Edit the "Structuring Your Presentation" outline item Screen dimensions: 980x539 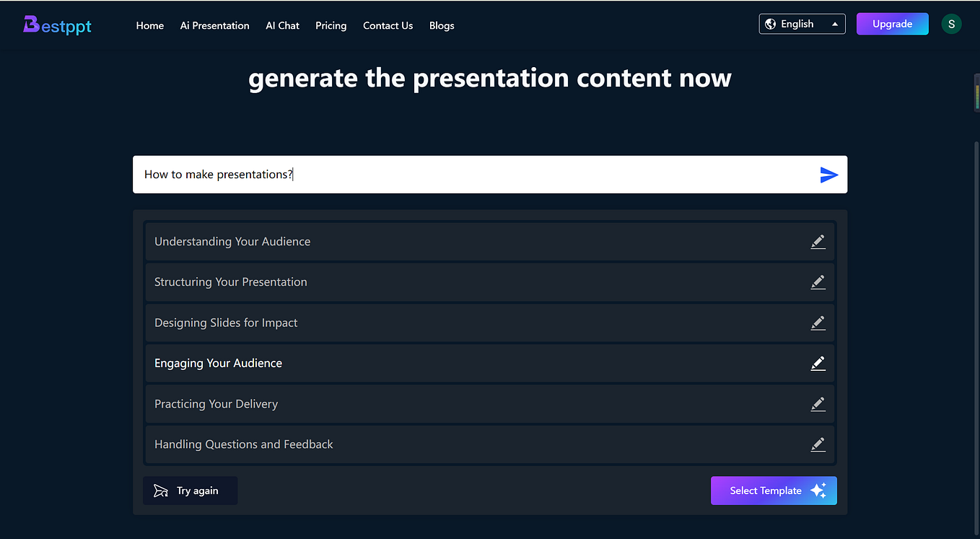click(818, 282)
